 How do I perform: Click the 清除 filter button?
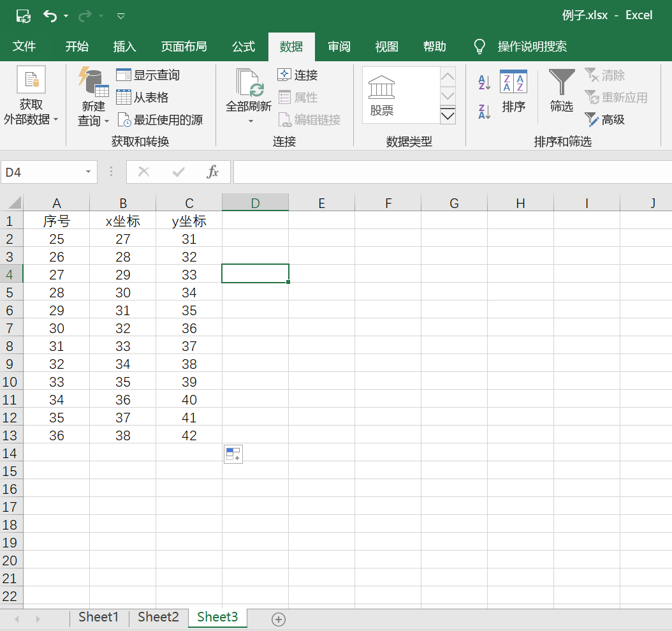pos(604,75)
